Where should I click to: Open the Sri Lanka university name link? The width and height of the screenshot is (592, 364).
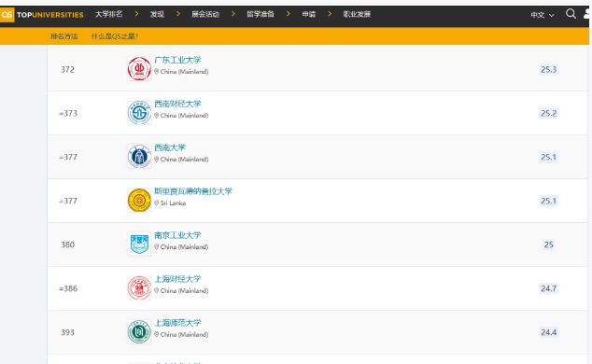click(x=193, y=191)
